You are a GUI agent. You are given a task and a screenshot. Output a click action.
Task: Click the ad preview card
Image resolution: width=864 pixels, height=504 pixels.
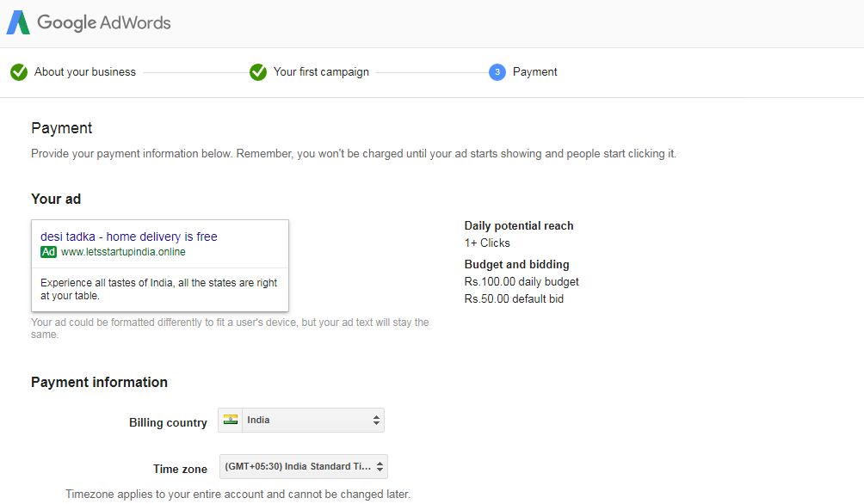pyautogui.click(x=160, y=266)
